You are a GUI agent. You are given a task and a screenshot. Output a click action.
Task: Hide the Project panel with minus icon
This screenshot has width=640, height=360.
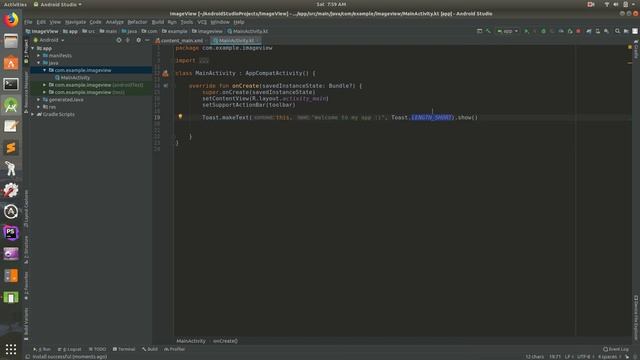click(x=147, y=40)
